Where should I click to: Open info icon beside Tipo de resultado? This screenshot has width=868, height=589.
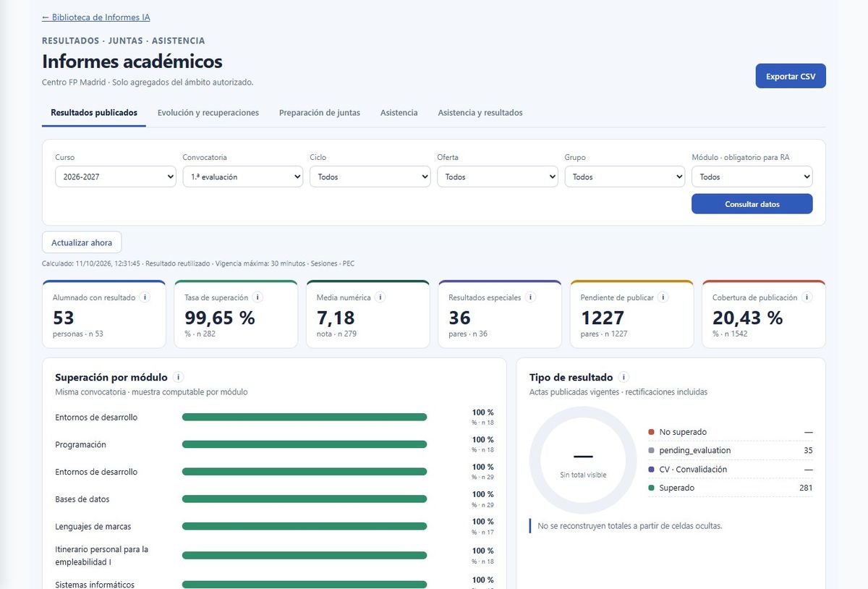pos(624,377)
